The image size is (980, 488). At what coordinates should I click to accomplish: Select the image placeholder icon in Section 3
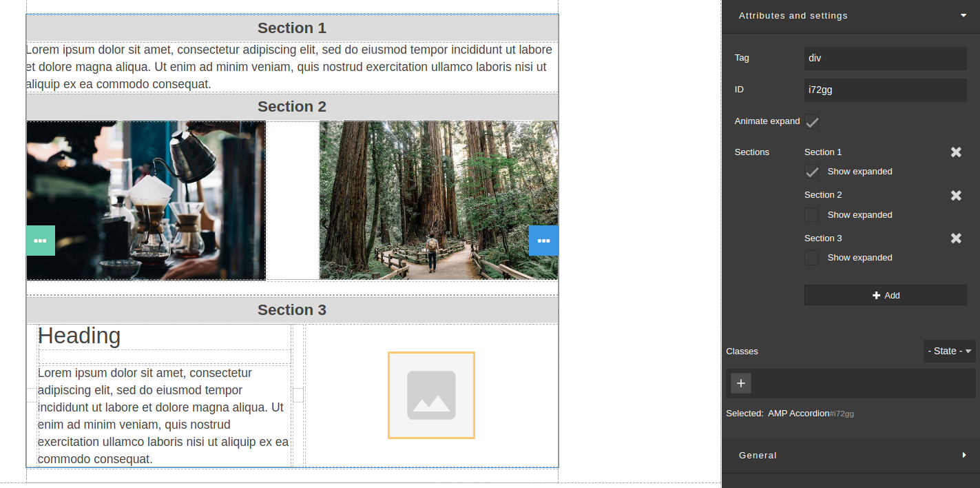[431, 395]
